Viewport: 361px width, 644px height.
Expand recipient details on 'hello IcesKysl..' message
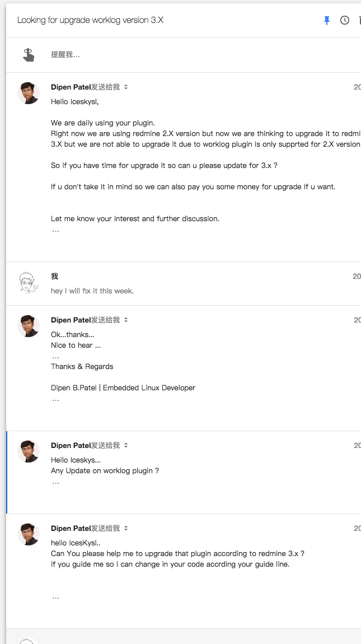(126, 528)
